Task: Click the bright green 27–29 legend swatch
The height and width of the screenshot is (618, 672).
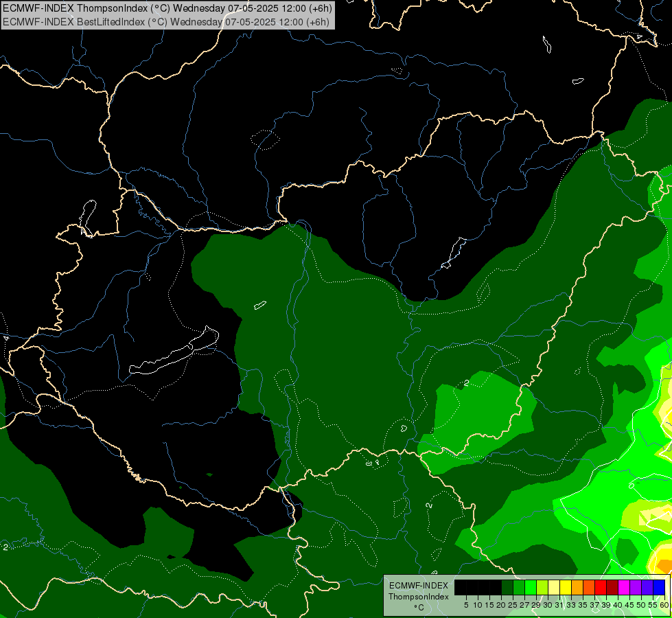Action: 531,587
